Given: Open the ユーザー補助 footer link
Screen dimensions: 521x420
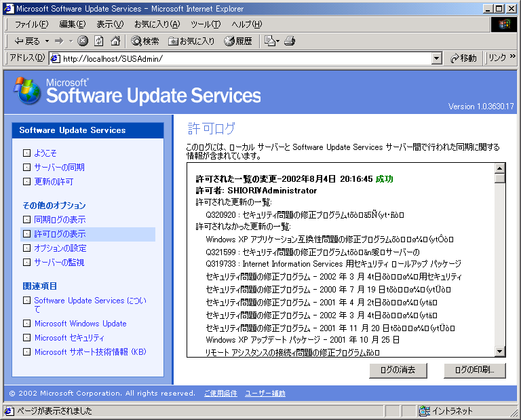Looking at the screenshot, I should pyautogui.click(x=265, y=394).
